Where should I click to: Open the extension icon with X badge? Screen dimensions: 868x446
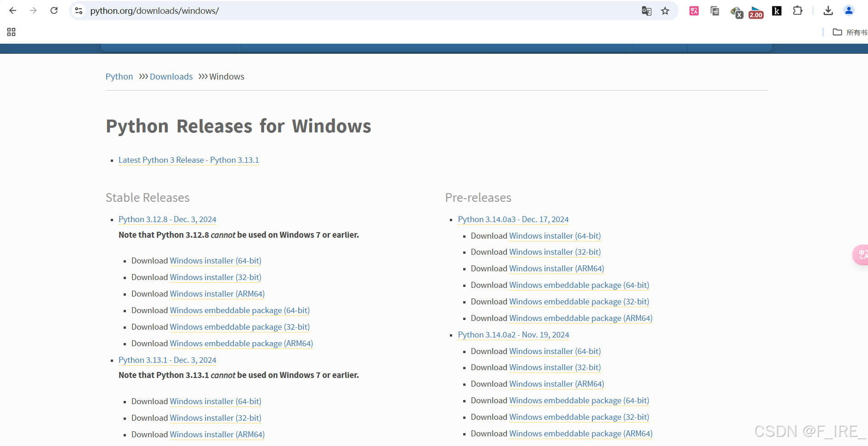pyautogui.click(x=737, y=12)
